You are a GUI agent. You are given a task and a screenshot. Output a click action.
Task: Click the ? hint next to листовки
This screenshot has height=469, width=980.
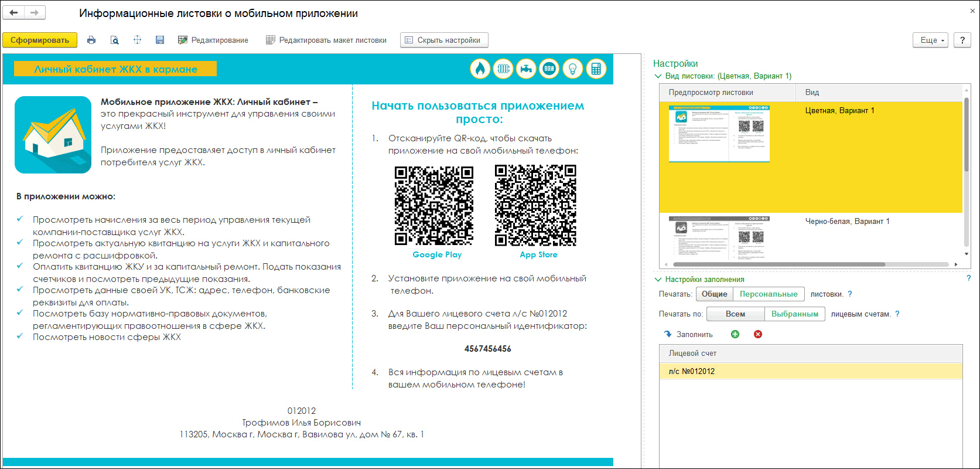(x=850, y=294)
